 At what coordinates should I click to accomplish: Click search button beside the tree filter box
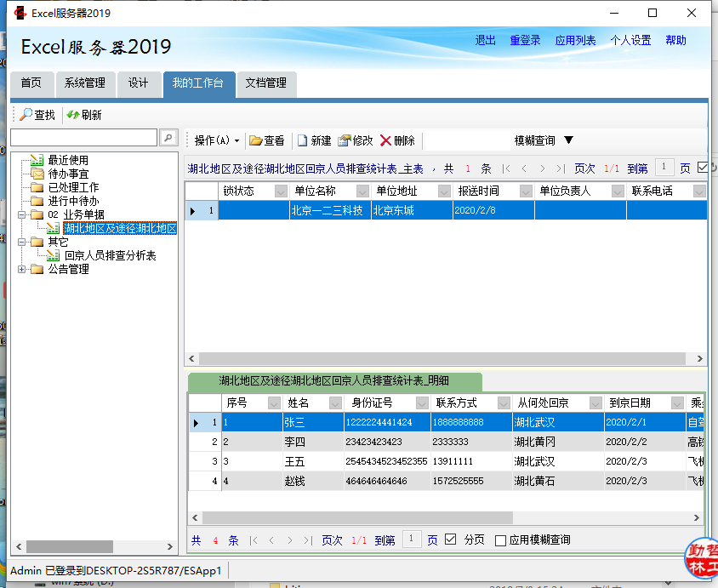pos(168,138)
